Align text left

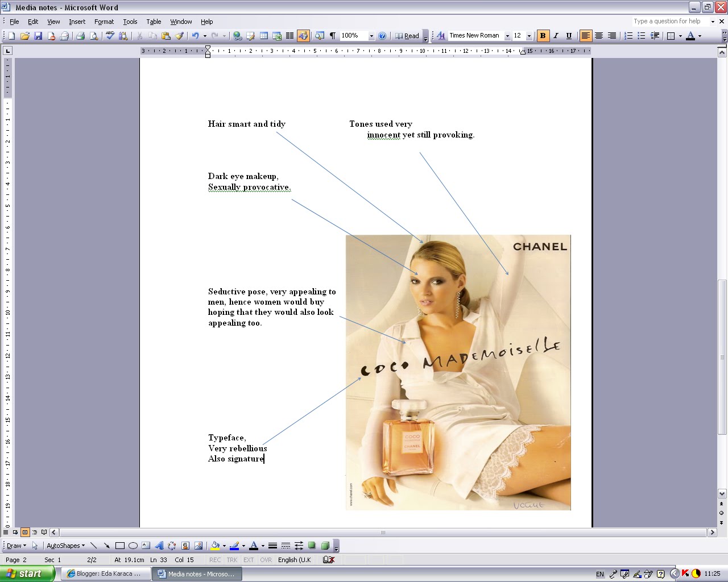(585, 36)
